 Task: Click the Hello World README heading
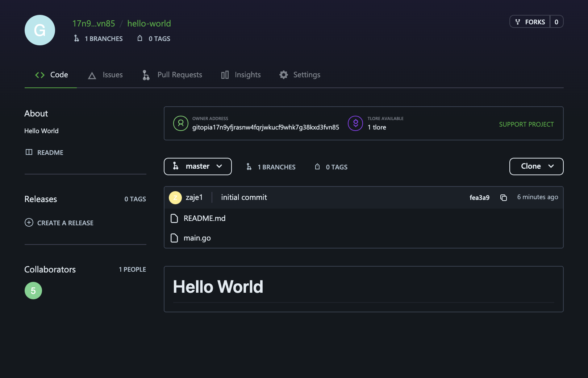tap(218, 287)
